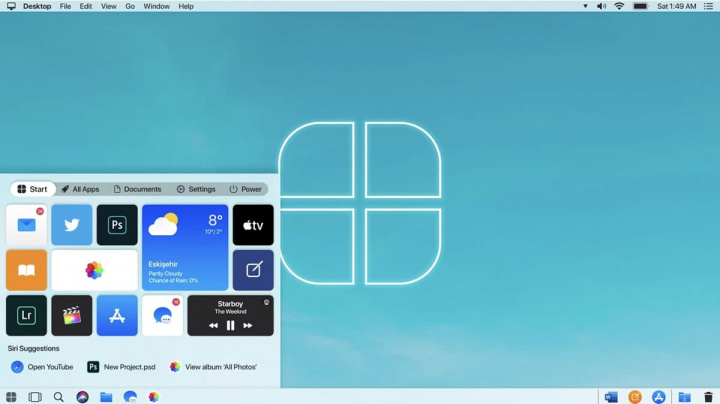Open the Mail tile with unread badge

(26, 225)
